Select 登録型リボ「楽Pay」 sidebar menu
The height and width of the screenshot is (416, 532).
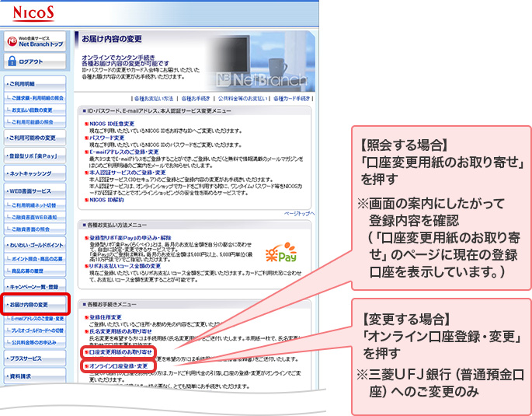click(35, 156)
